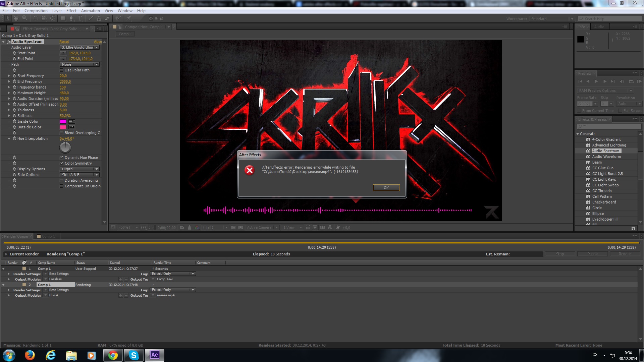Click the Outside Color swatch
Image resolution: width=644 pixels, height=362 pixels.
[x=63, y=127]
